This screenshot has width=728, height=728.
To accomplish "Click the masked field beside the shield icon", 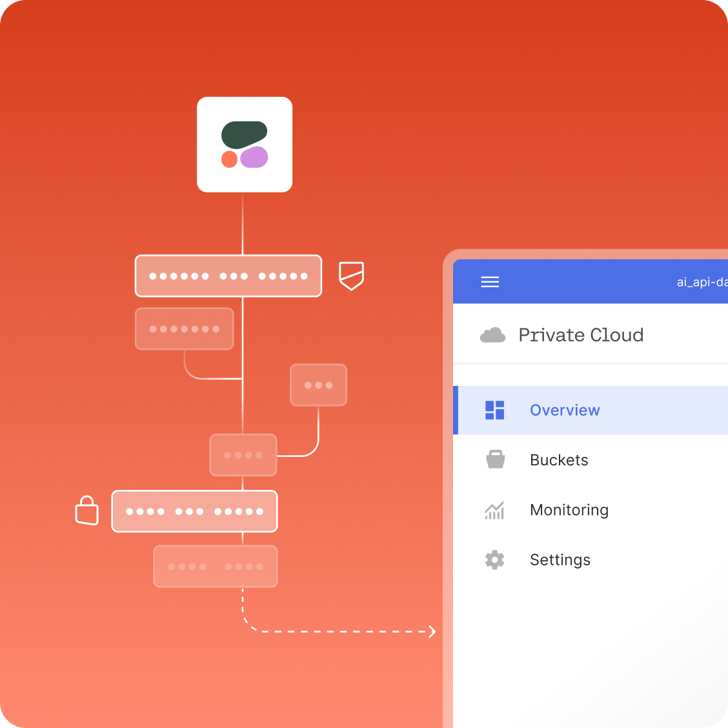I will pyautogui.click(x=228, y=276).
